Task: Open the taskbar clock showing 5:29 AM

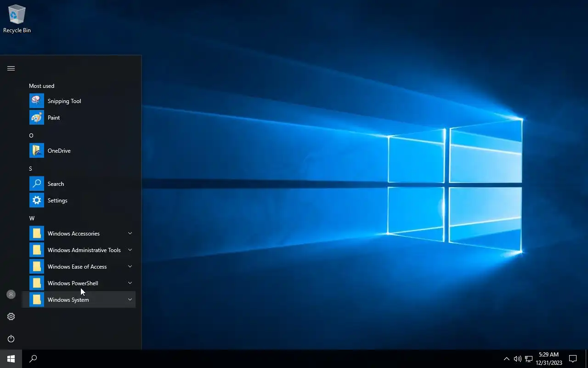Action: (548, 359)
